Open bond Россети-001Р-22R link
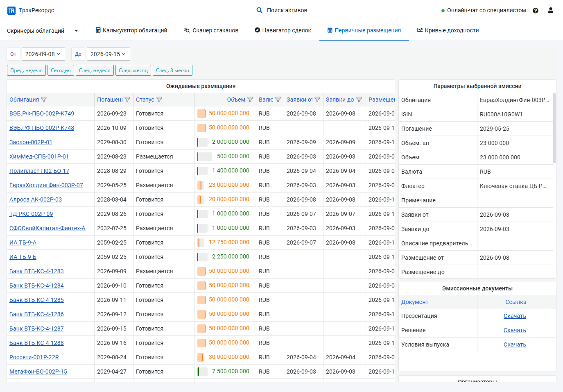 click(34, 357)
